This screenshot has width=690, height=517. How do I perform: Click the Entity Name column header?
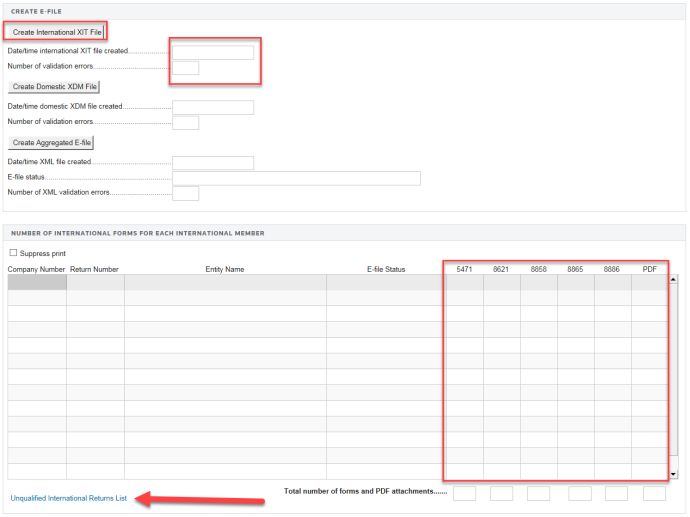pos(225,269)
